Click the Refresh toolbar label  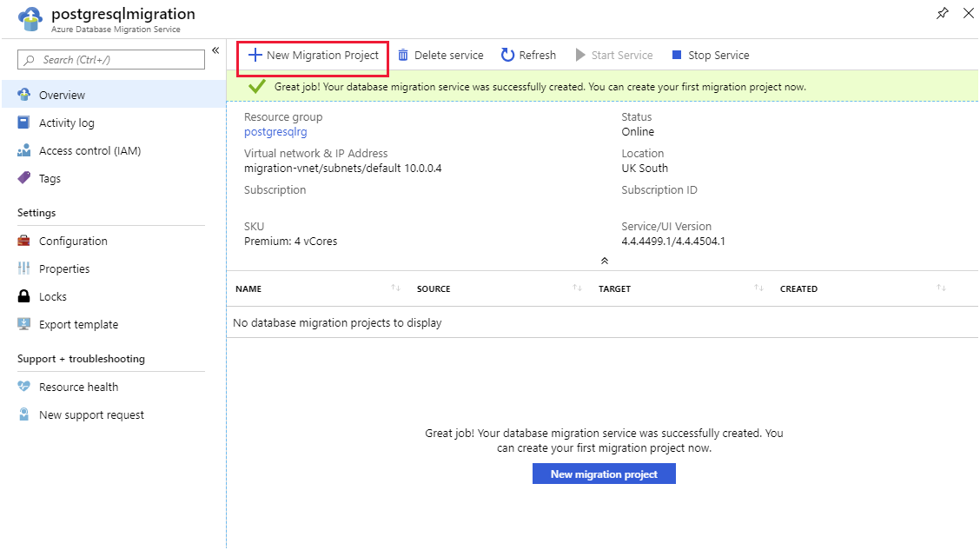(538, 55)
